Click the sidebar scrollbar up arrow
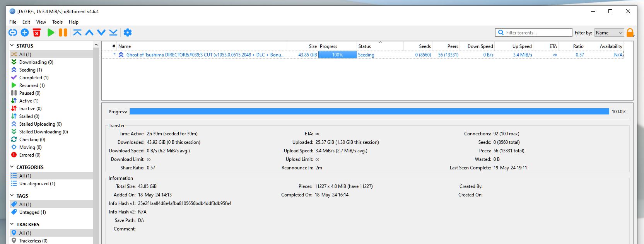 point(96,45)
